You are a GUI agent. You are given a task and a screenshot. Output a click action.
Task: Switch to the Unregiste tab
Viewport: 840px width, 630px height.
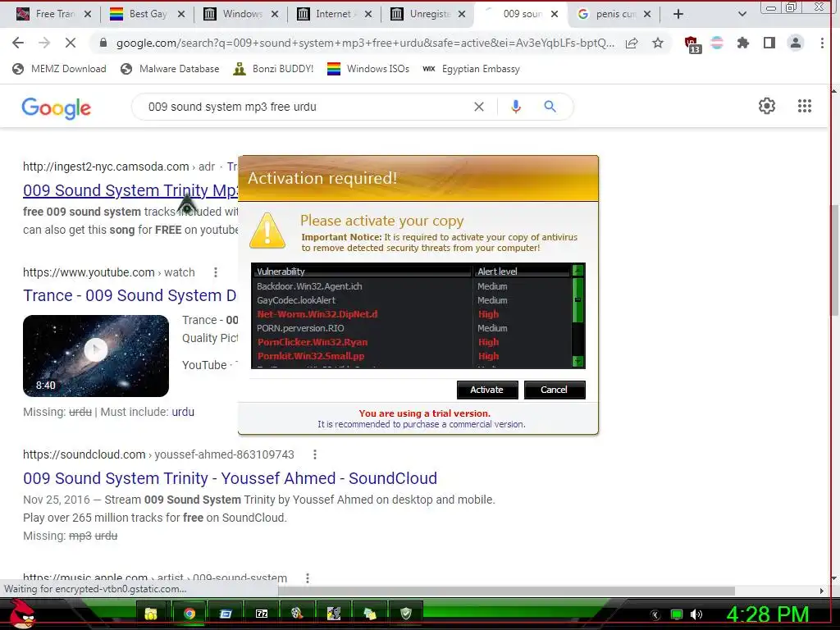point(430,14)
